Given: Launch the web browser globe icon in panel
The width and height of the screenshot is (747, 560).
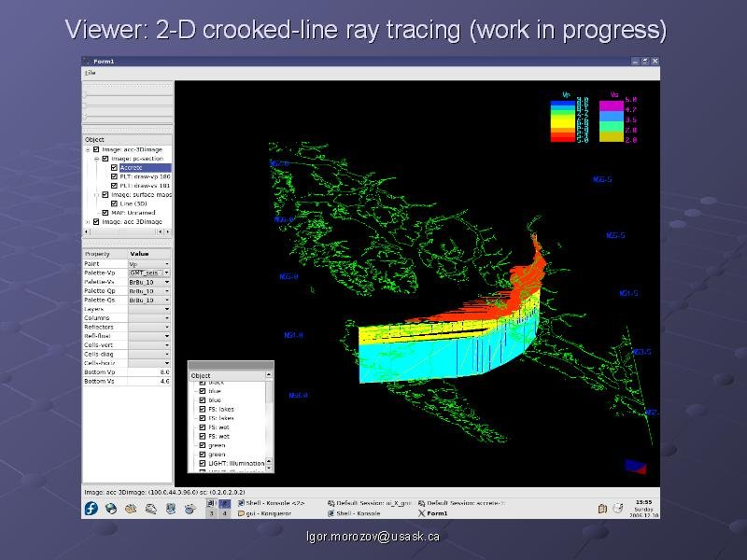Looking at the screenshot, I should tap(111, 508).
